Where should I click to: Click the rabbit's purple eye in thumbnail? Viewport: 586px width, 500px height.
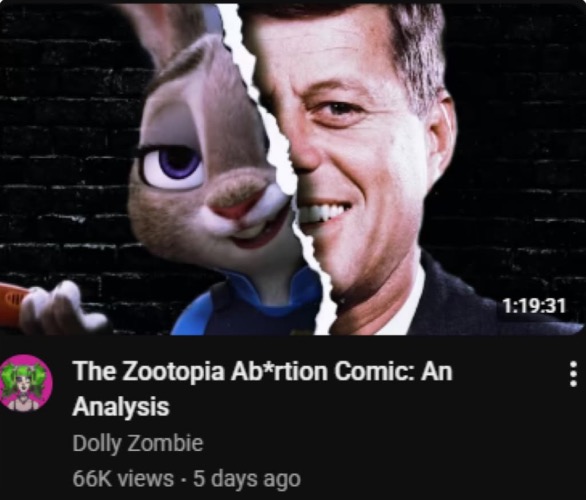coord(173,167)
